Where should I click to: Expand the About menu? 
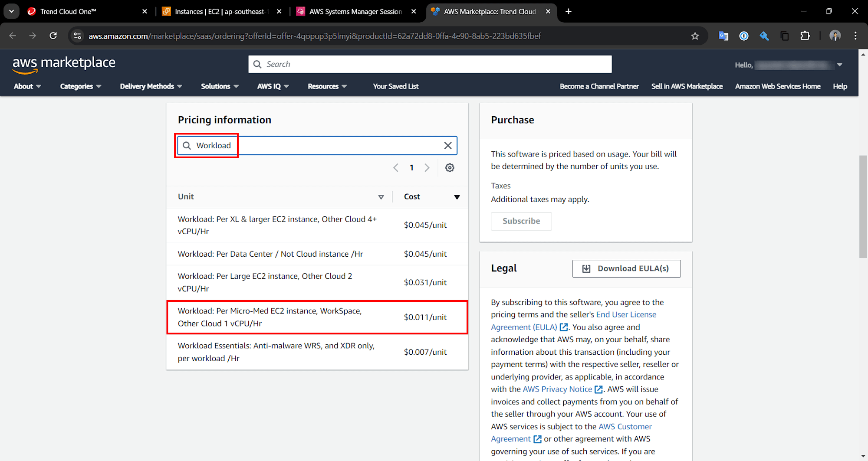click(x=27, y=86)
